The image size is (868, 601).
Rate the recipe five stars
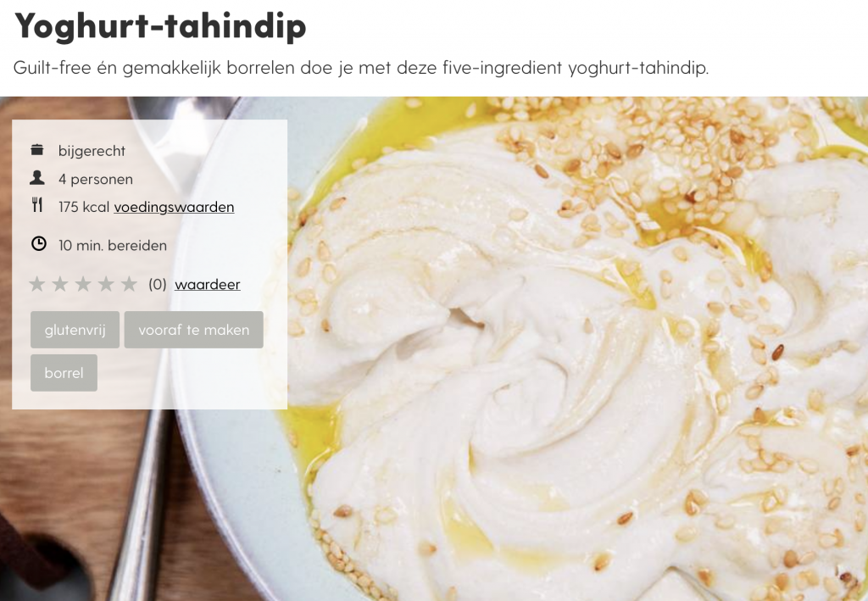pyautogui.click(x=129, y=284)
